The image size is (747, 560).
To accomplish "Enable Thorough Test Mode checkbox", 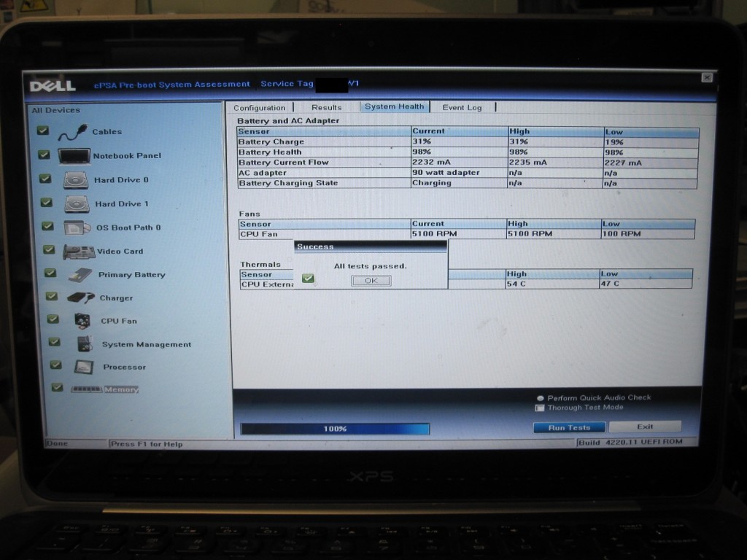I will coord(540,408).
